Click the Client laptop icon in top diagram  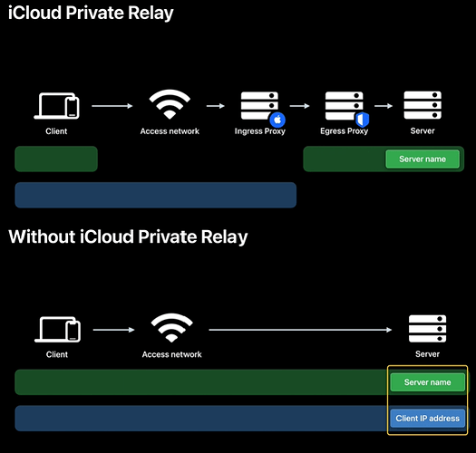56,106
